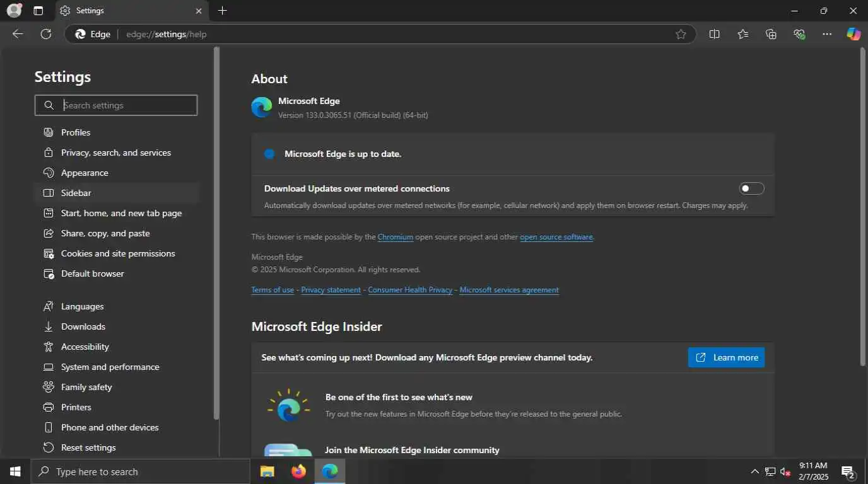Click 'Join the Microsoft Edge Insider community' text
Viewport: 868px width, 484px height.
point(412,450)
